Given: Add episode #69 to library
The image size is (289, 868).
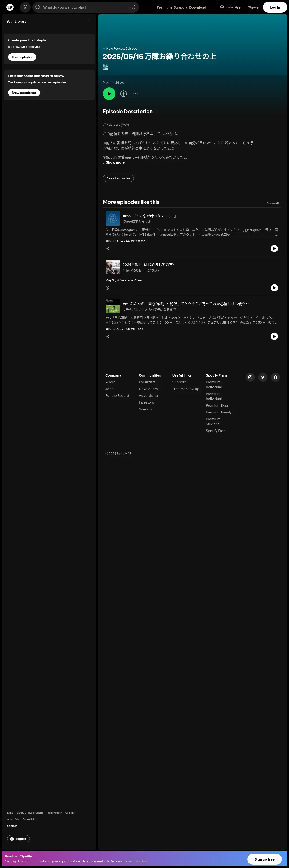Looking at the screenshot, I should tap(107, 336).
